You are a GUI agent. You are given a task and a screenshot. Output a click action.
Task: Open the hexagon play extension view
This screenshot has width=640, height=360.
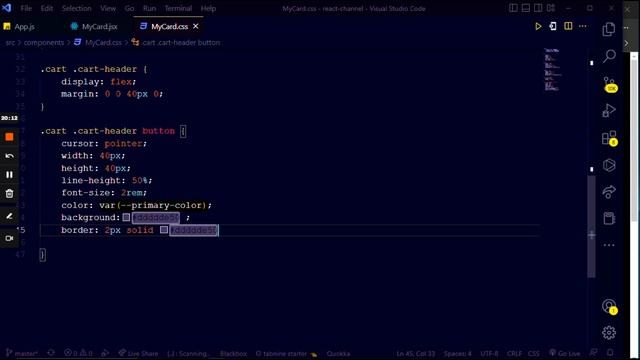point(609,165)
